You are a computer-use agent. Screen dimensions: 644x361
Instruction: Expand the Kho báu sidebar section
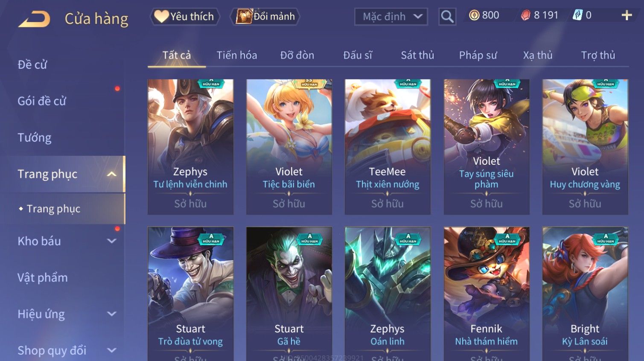tap(111, 241)
